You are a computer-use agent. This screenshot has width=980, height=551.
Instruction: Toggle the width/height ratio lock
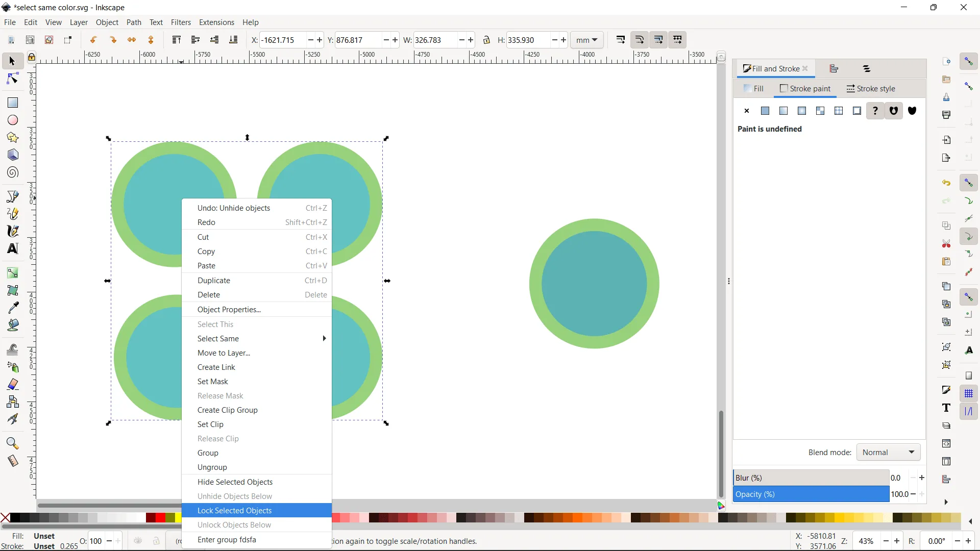486,40
